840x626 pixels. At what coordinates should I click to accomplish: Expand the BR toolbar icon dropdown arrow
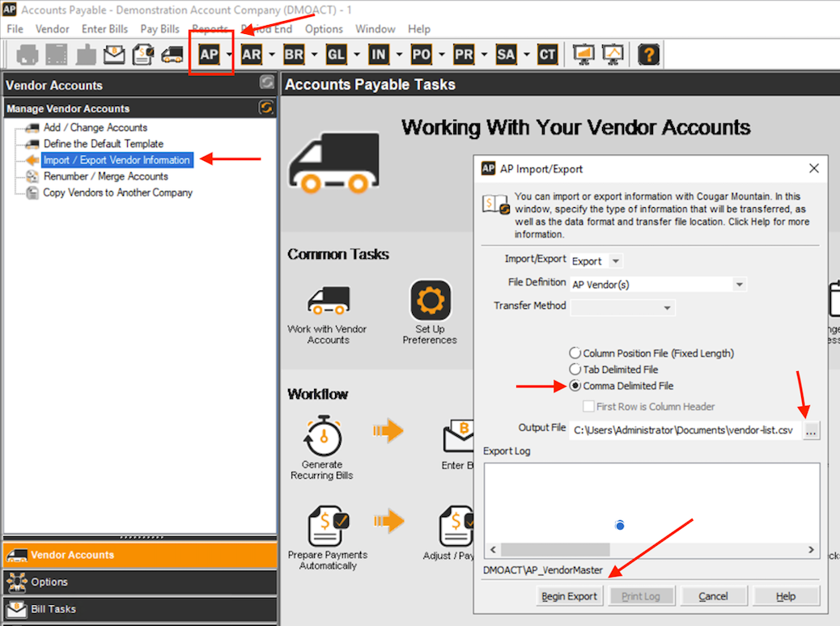(314, 54)
